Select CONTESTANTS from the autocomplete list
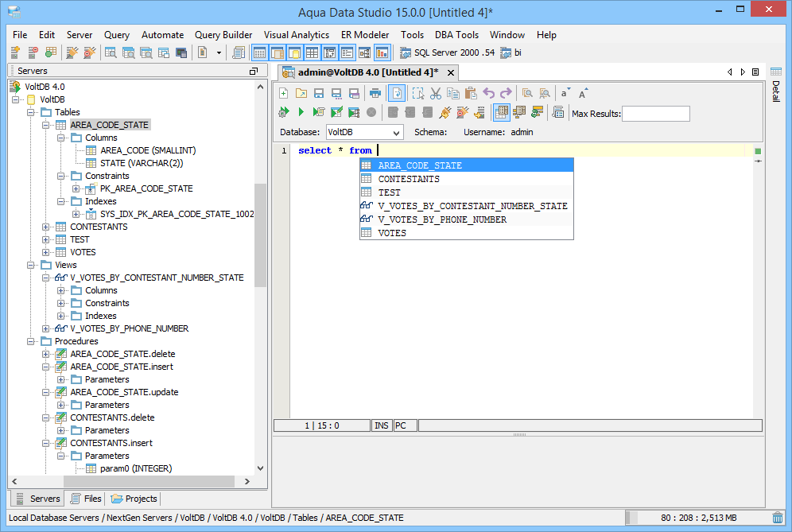 (466, 179)
